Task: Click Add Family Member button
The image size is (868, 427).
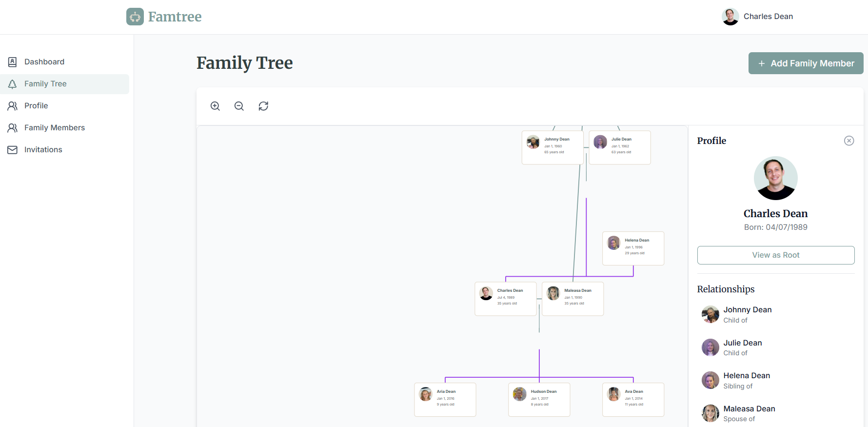Action: (x=806, y=63)
